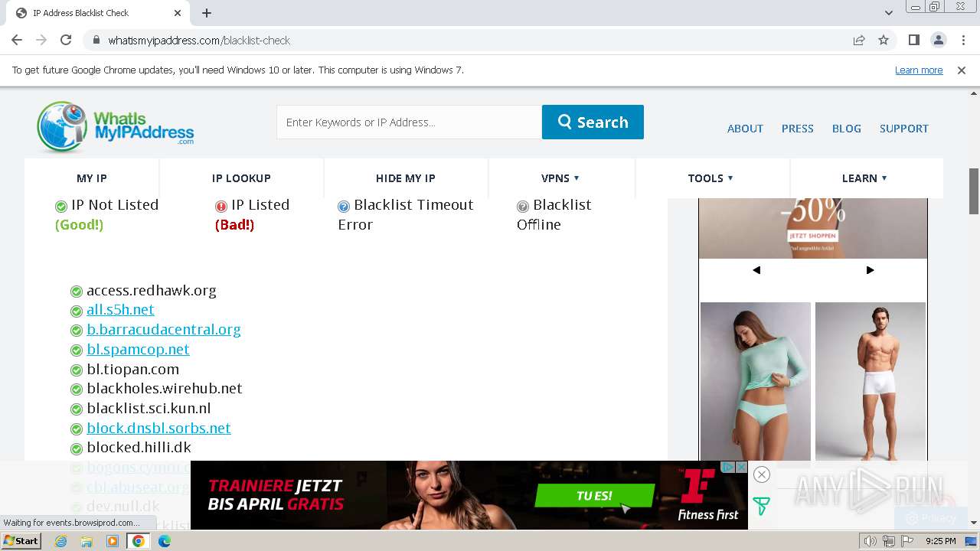Click the woman in mint underwear ad
Viewport: 980px width, 551px height.
[x=756, y=380]
